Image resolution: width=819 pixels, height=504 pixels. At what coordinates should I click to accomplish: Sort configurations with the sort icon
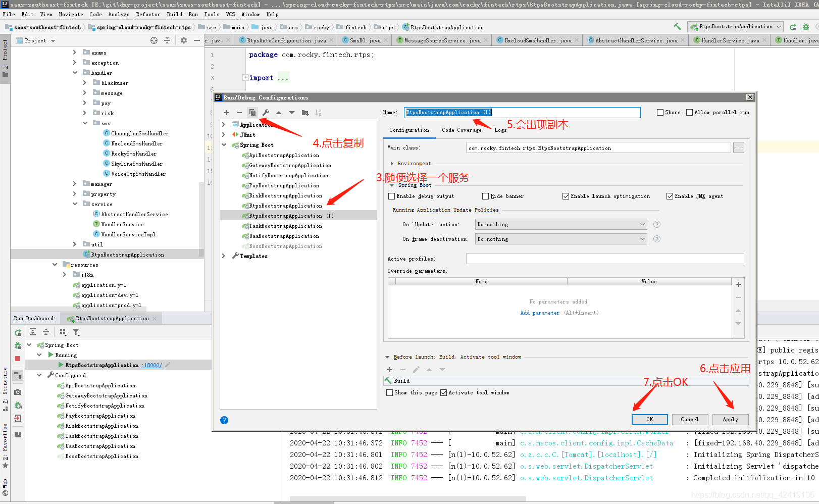[319, 112]
